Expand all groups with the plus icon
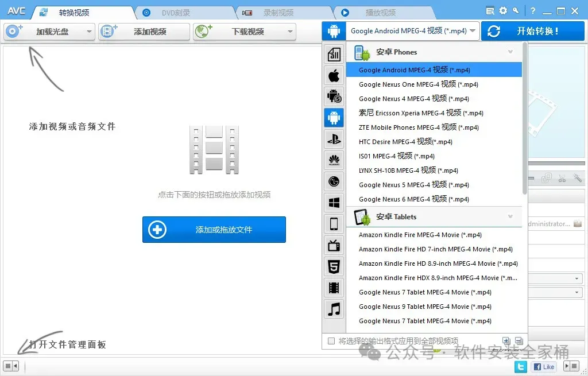Image resolution: width=588 pixels, height=376 pixels. (506, 341)
